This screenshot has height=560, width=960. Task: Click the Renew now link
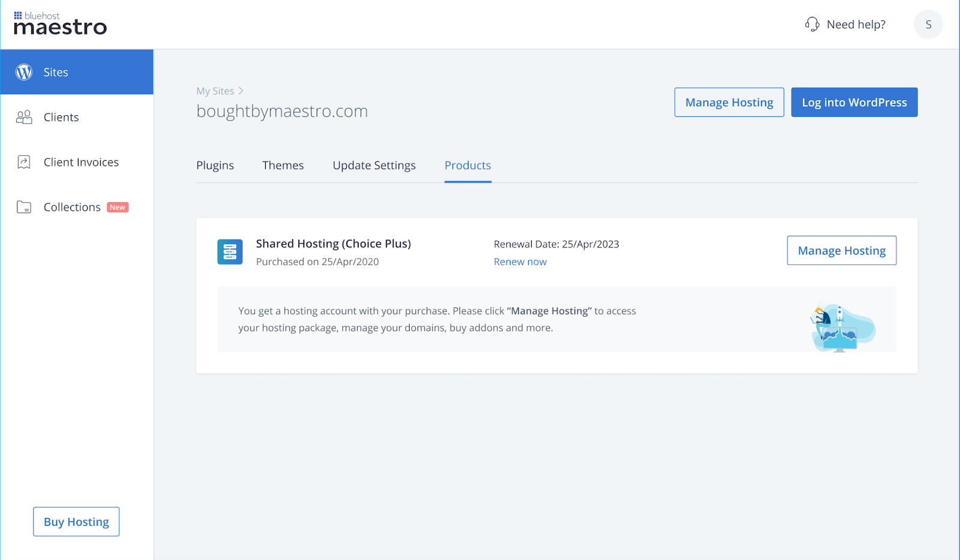click(x=520, y=262)
